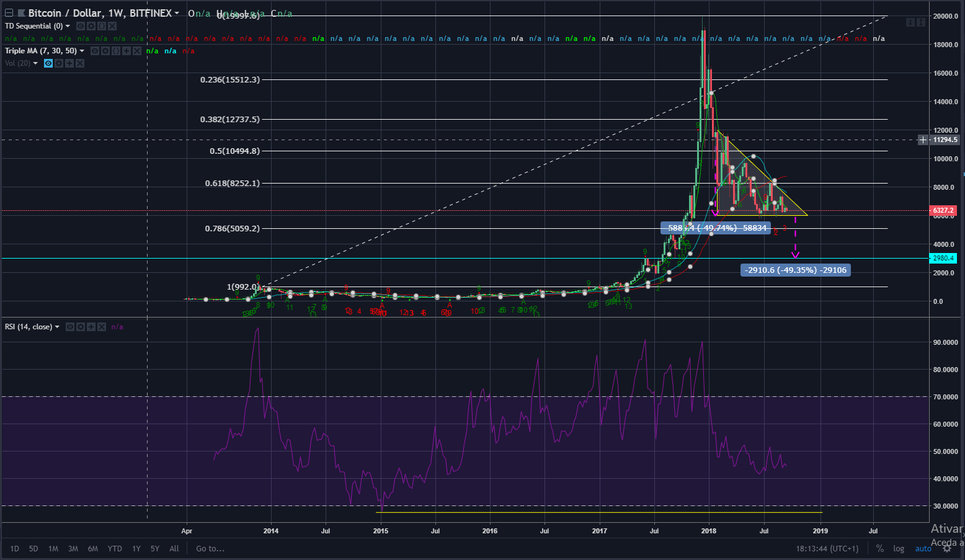Select the All time range
The width and height of the screenshot is (965, 560).
(174, 548)
